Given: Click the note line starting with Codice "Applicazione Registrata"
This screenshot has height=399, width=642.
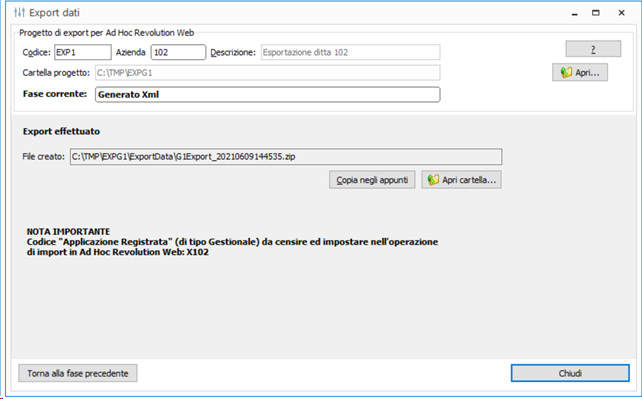Looking at the screenshot, I should [x=232, y=242].
